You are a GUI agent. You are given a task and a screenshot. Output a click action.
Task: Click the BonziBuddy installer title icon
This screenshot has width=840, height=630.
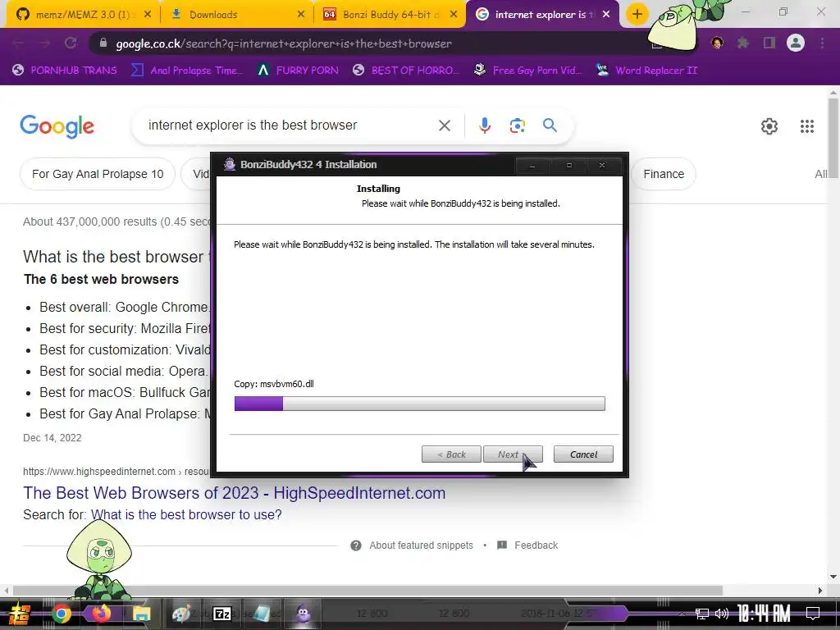(230, 164)
